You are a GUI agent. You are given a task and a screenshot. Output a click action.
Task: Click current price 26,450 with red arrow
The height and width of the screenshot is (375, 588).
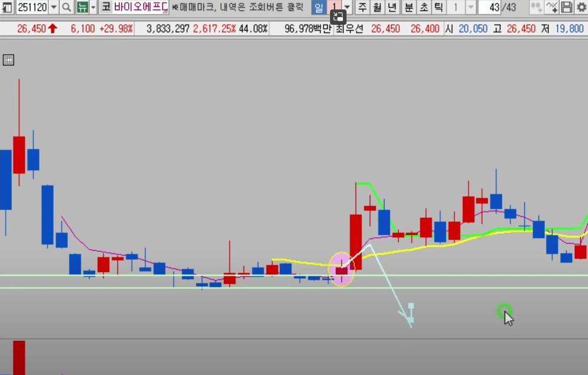pyautogui.click(x=37, y=29)
